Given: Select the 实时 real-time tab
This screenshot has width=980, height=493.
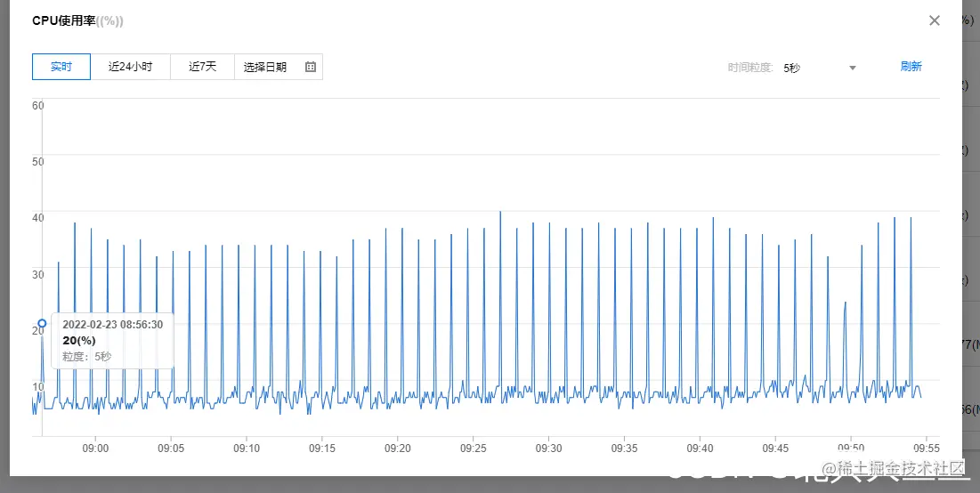Looking at the screenshot, I should (61, 67).
